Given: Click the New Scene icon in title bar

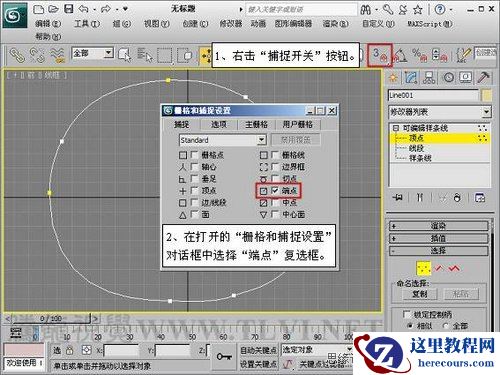Looking at the screenshot, I should pyautogui.click(x=39, y=9).
